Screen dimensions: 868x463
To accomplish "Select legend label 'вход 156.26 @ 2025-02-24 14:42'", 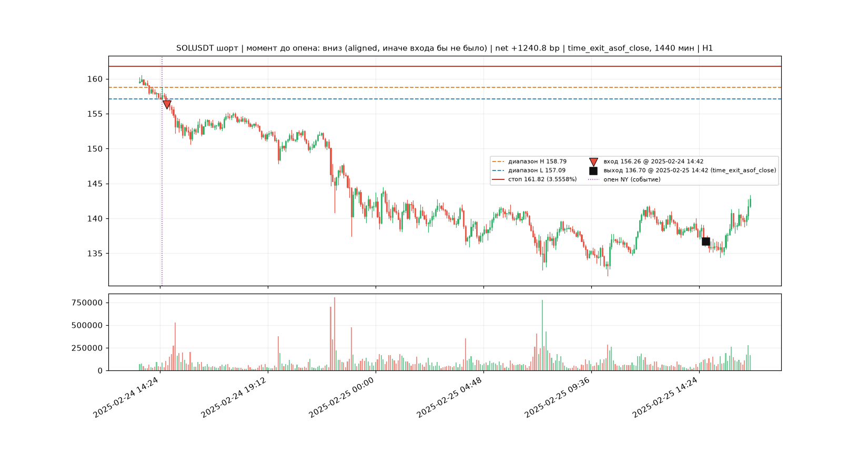I will (x=653, y=162).
